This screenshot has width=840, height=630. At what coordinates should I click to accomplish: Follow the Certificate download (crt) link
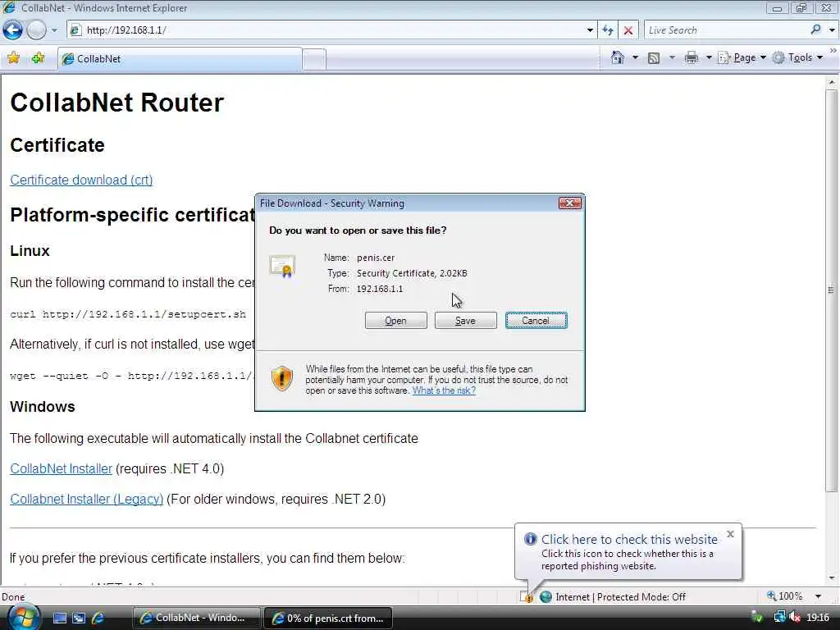point(81,180)
